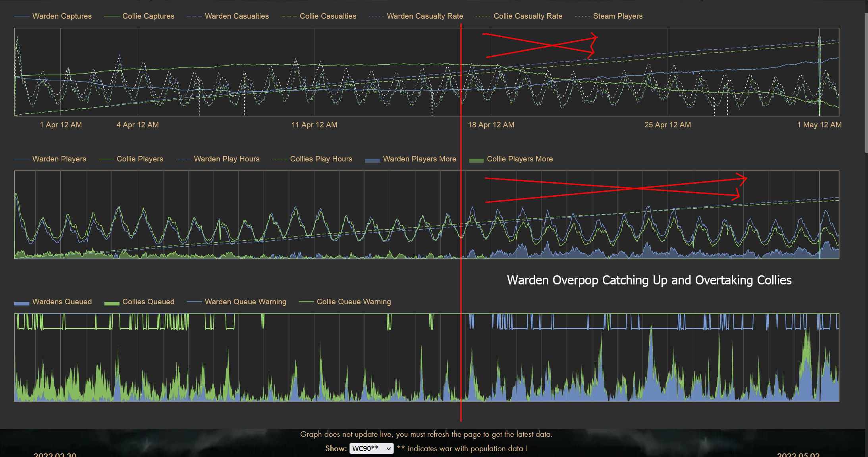Hide the Collie Players line
This screenshot has height=457, width=868.
tap(139, 159)
